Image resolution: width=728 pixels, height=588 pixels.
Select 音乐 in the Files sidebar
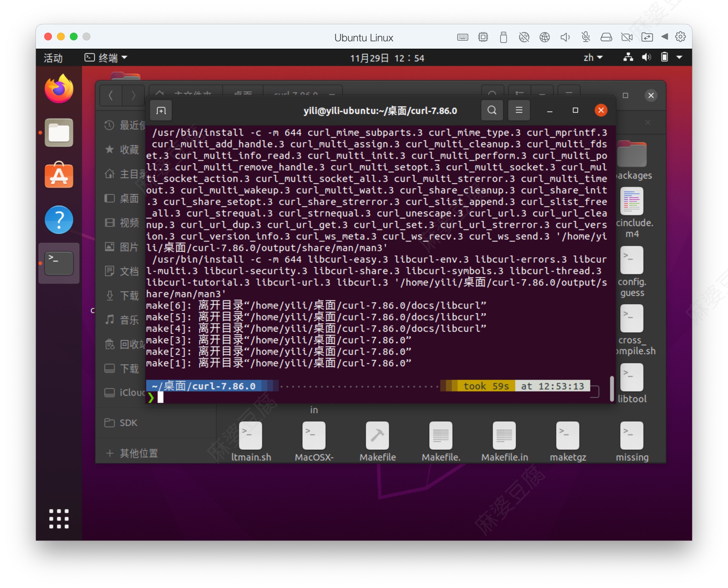(x=122, y=320)
